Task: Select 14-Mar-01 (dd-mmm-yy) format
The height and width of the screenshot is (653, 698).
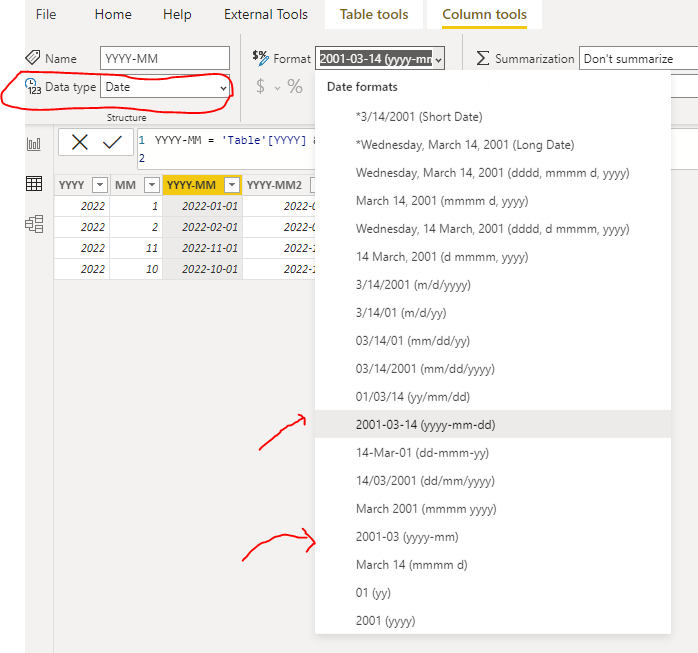Action: [493, 453]
